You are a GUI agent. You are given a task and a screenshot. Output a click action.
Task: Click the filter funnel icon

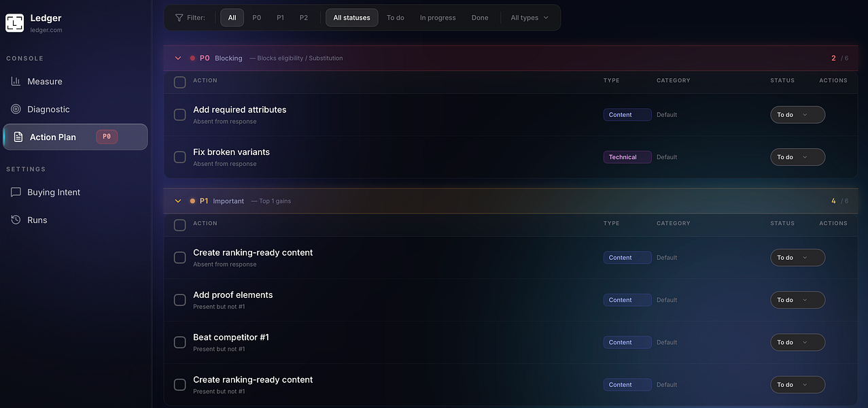(179, 18)
